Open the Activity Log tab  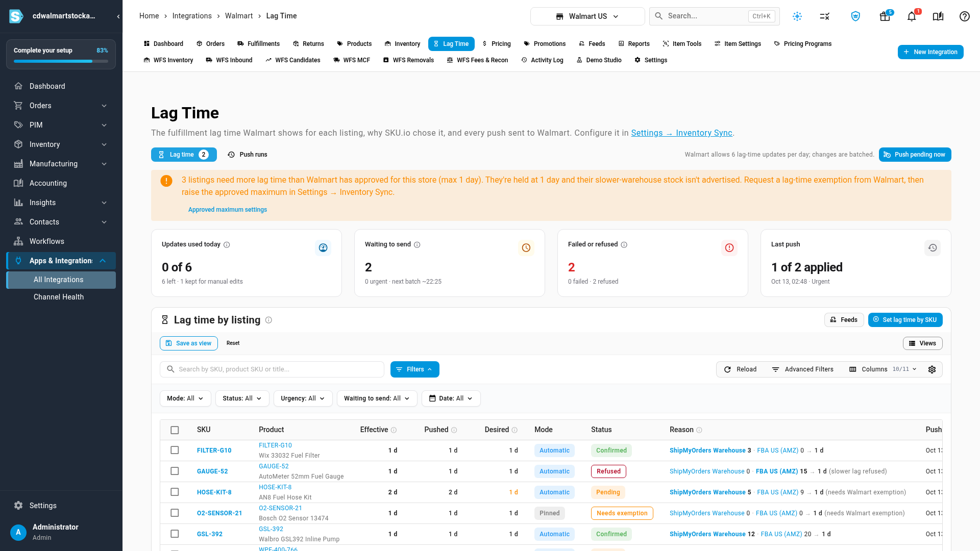pos(542,60)
